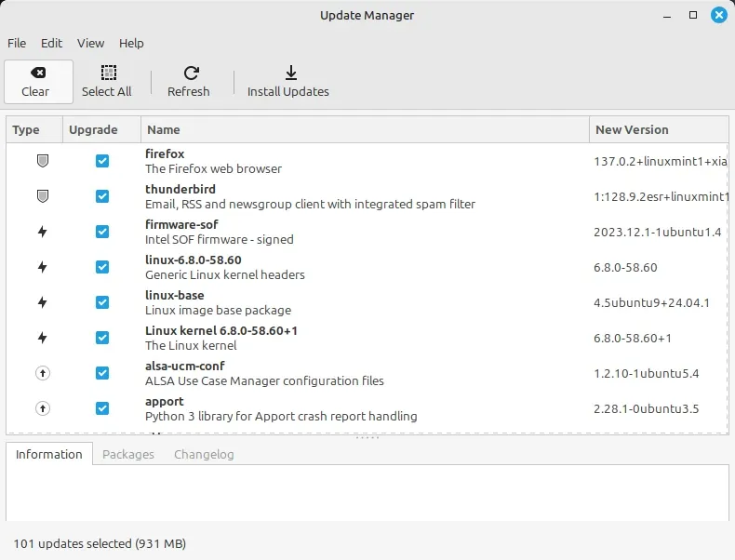Screen dimensions: 735x560
Task: Uncheck the thunderbird upgrade checkbox
Action: pyautogui.click(x=102, y=196)
